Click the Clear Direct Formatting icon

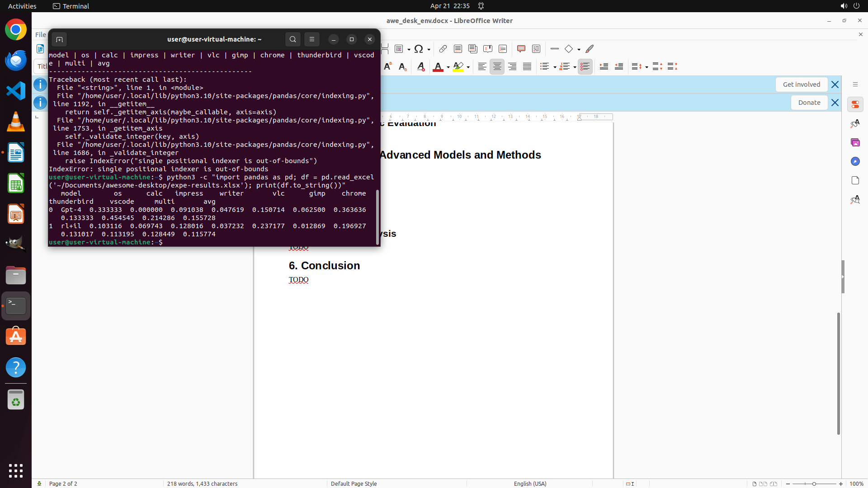420,67
